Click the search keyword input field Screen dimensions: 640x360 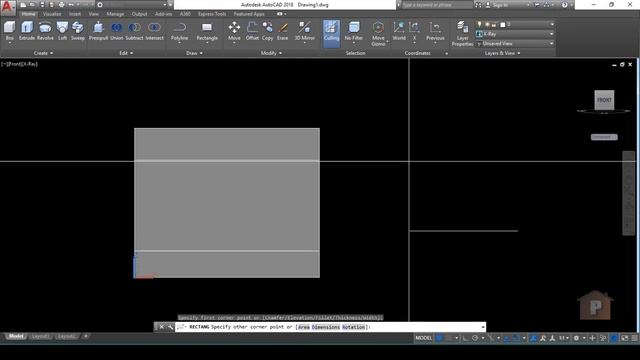click(436, 5)
